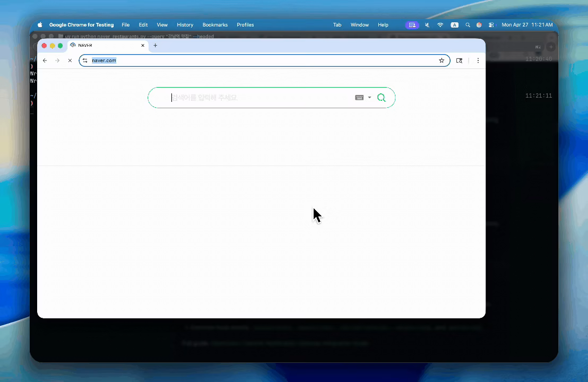Open the Apple menu
Image resolution: width=588 pixels, height=382 pixels.
40,25
